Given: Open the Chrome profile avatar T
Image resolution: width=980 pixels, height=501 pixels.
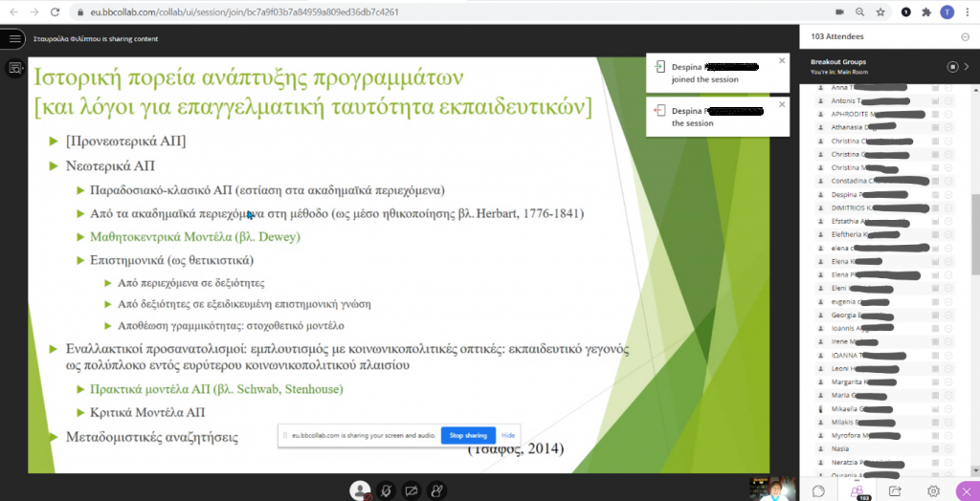Looking at the screenshot, I should [x=947, y=11].
